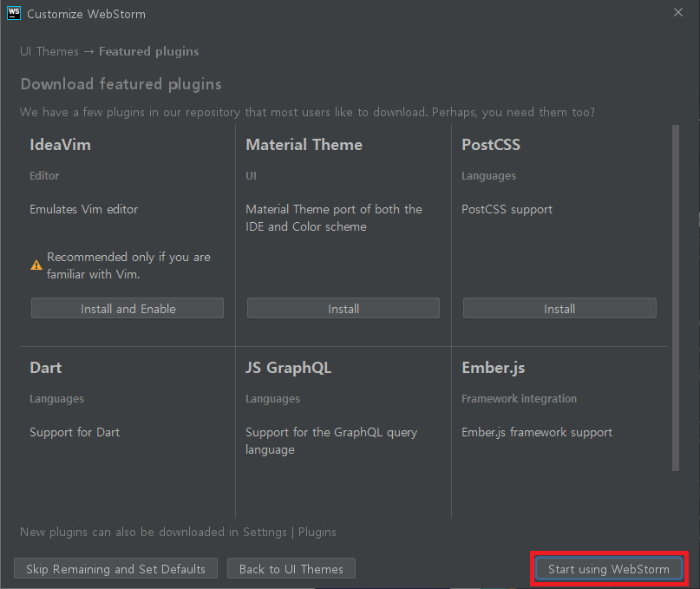Click the Material Theme plugin title
This screenshot has height=589, width=700.
click(x=304, y=145)
